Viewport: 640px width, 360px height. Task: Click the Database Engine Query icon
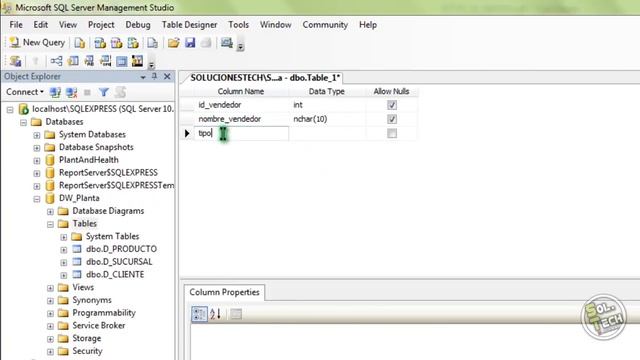pos(80,43)
